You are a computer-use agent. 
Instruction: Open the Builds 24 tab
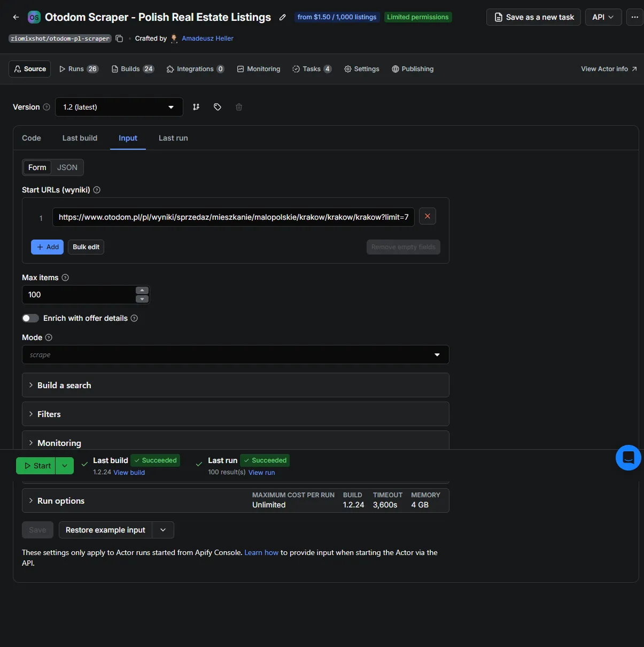(133, 69)
